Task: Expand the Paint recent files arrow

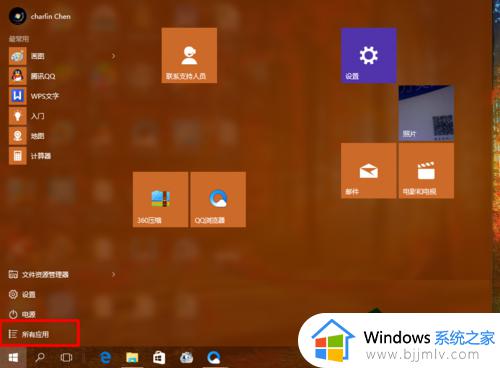Action: (113, 56)
